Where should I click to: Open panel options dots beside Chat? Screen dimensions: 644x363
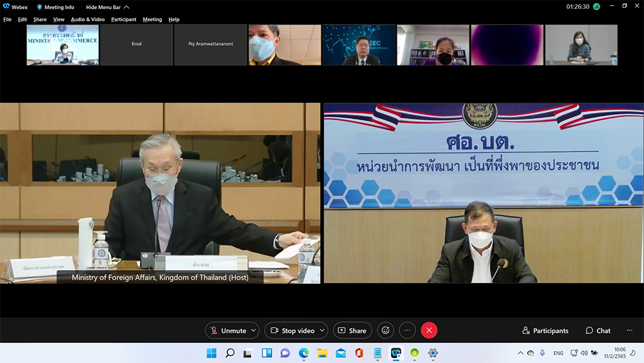tap(630, 331)
